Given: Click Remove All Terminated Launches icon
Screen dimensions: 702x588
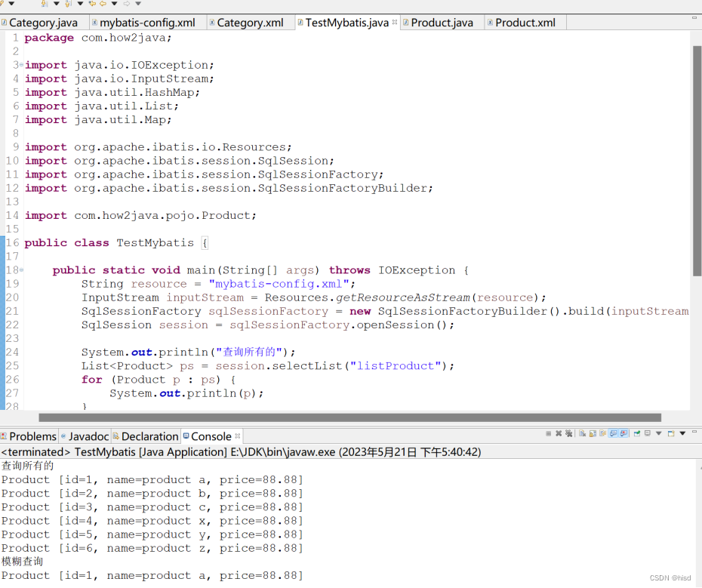Looking at the screenshot, I should click(569, 433).
